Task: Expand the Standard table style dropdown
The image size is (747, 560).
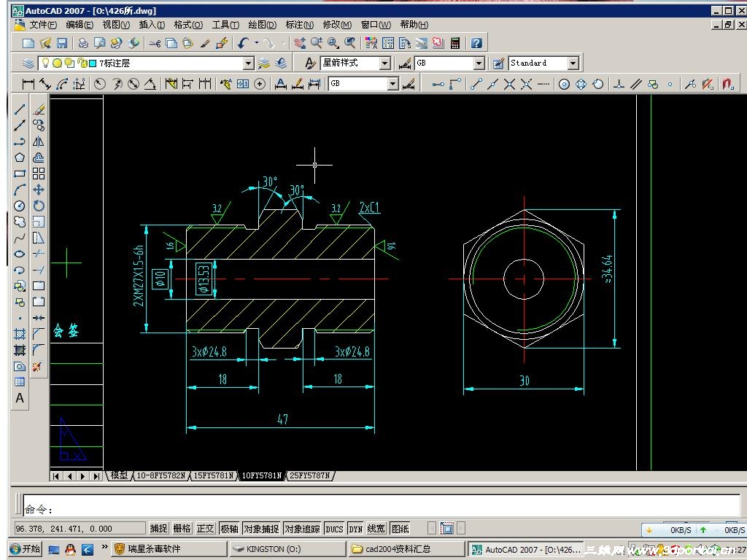Action: [573, 63]
